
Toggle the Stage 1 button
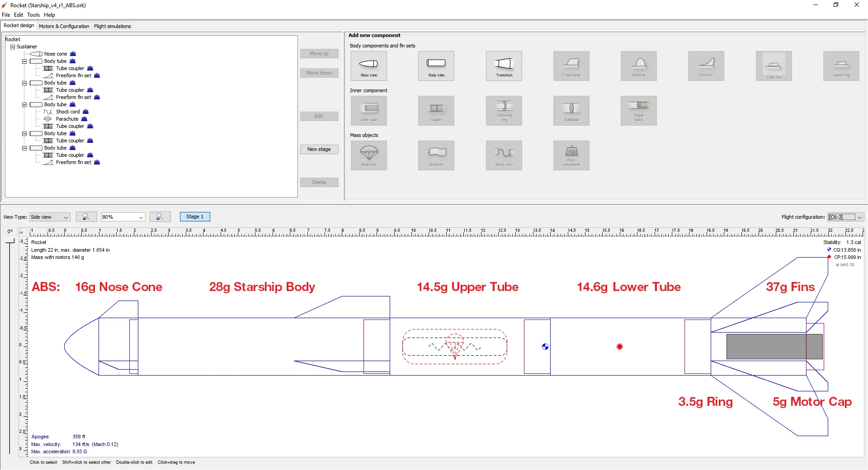click(x=195, y=217)
